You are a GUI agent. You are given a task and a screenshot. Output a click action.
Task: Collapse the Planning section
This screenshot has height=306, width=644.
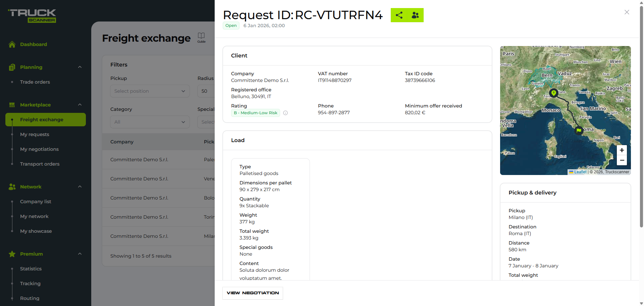click(x=80, y=67)
